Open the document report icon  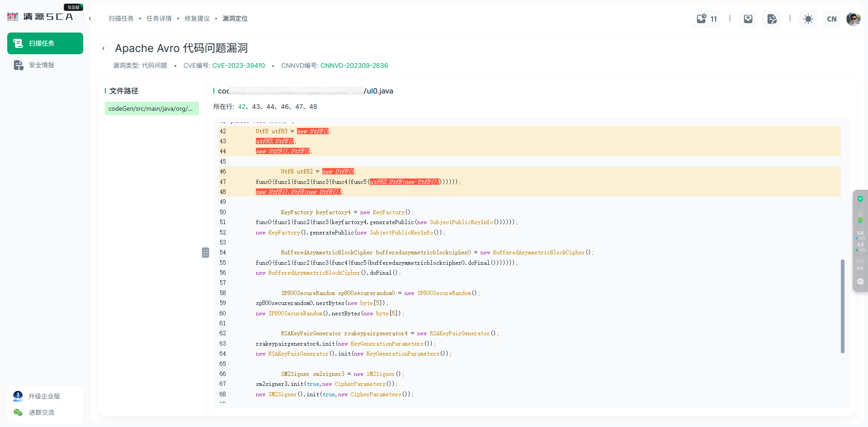772,19
